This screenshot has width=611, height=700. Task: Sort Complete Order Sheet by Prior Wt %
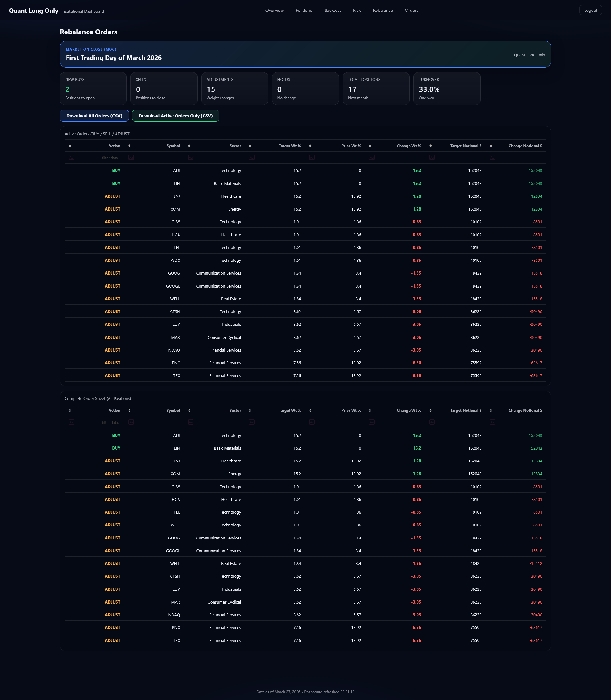pos(310,411)
